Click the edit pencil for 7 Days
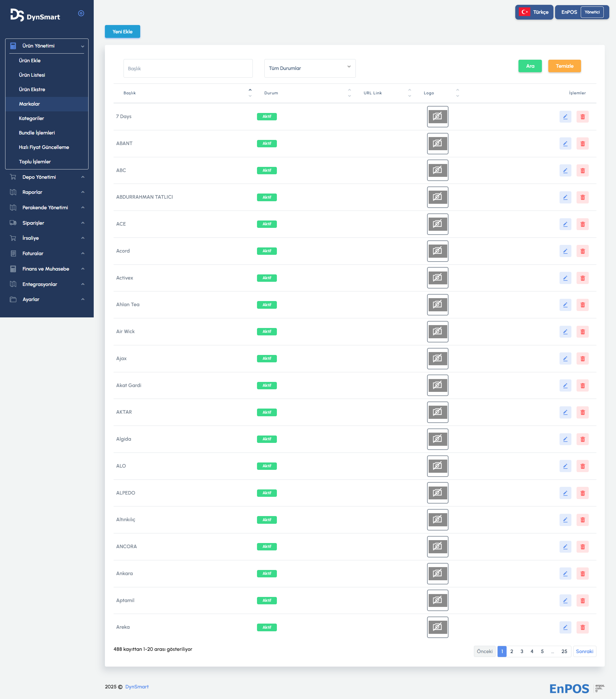 point(565,117)
